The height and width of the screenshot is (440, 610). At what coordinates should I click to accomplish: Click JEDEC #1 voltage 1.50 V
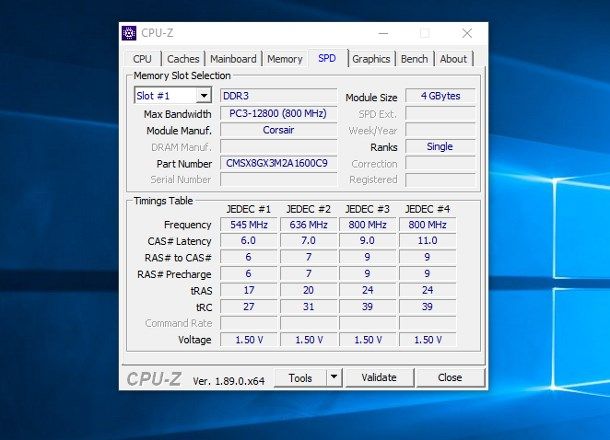(x=249, y=340)
